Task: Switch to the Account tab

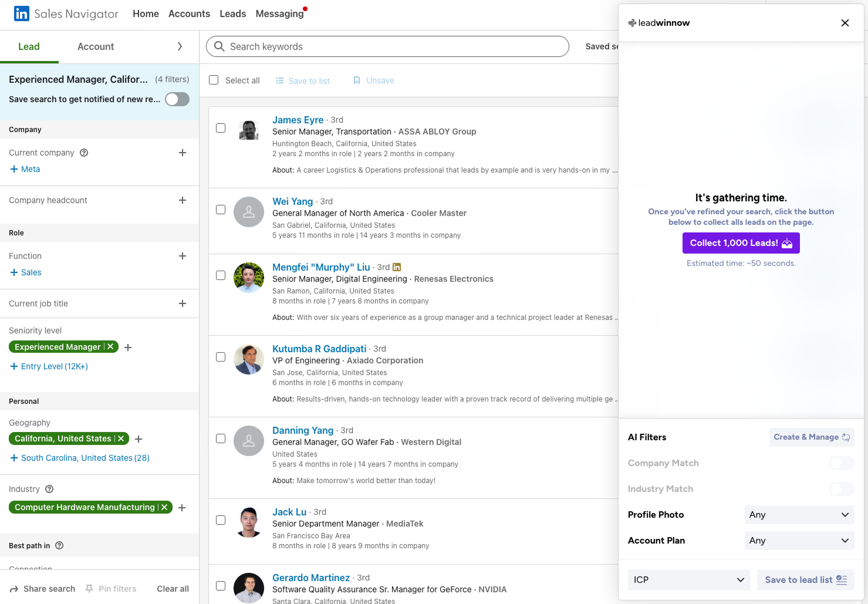Action: point(96,46)
